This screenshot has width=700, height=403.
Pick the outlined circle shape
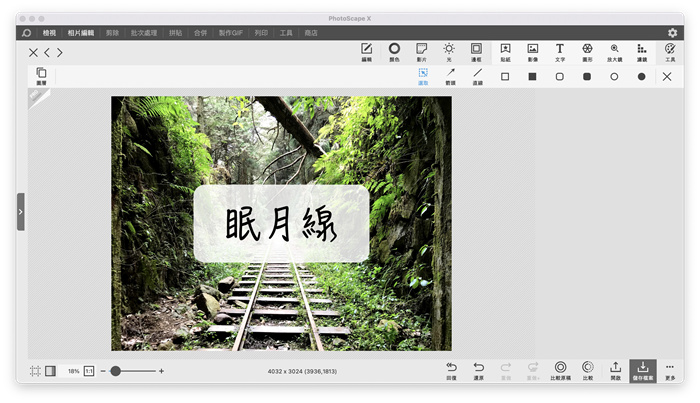(614, 76)
